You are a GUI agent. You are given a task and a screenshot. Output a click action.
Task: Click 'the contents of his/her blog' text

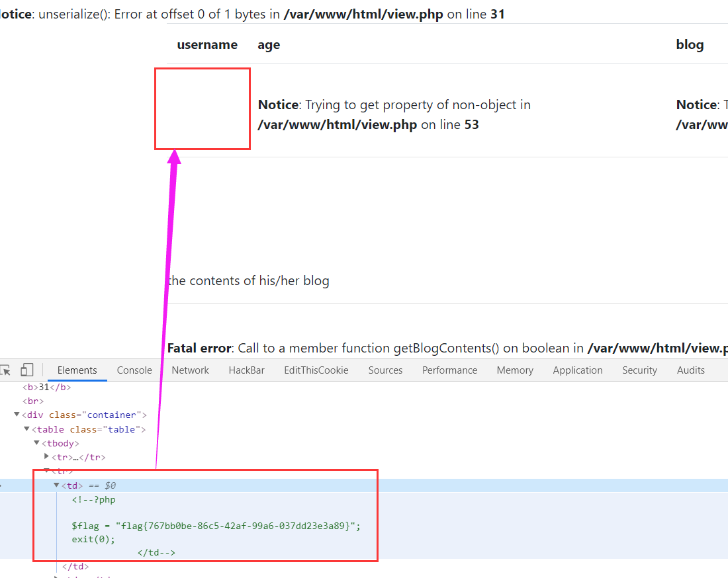[248, 280]
